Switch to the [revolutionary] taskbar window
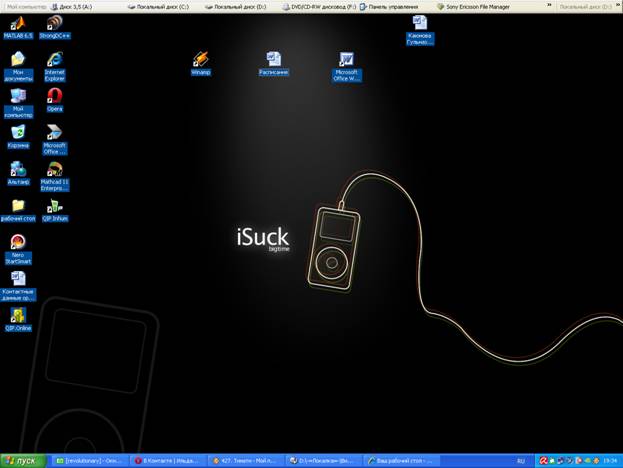The image size is (623, 468). pos(89,461)
